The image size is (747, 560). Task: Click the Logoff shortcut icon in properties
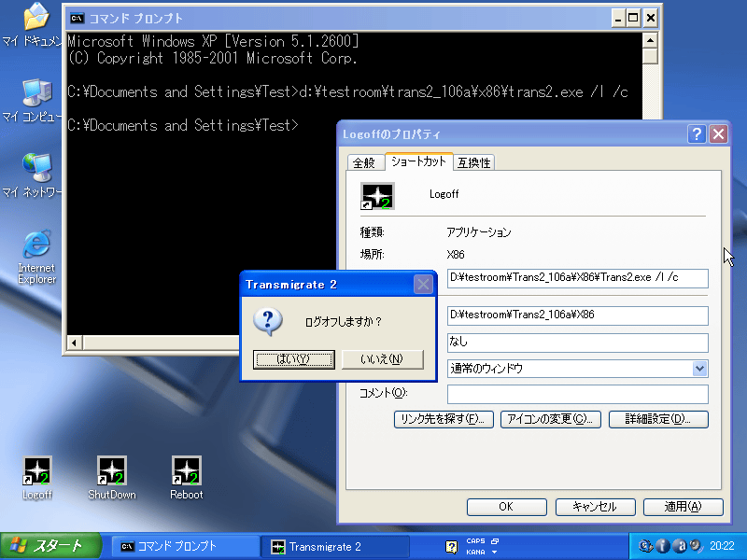pos(377,196)
